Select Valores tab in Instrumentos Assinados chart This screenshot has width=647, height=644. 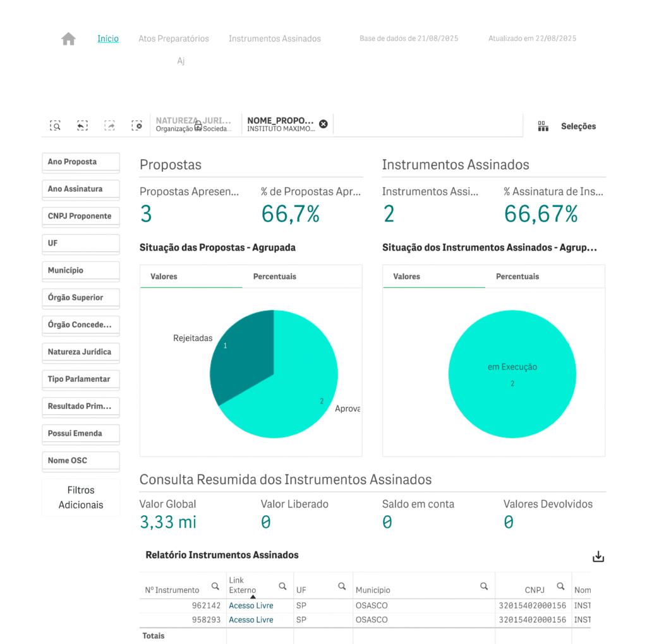pyautogui.click(x=407, y=277)
